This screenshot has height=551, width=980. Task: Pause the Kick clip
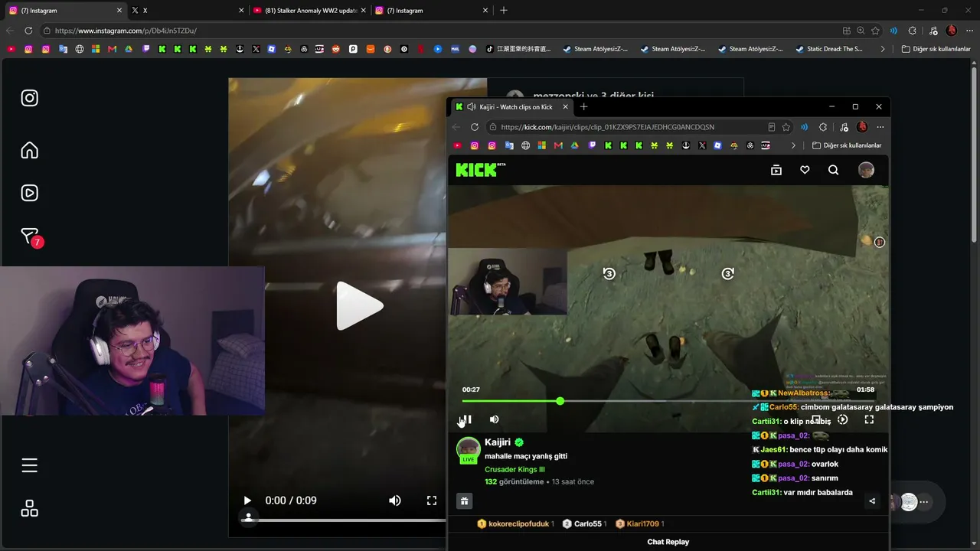coord(466,419)
